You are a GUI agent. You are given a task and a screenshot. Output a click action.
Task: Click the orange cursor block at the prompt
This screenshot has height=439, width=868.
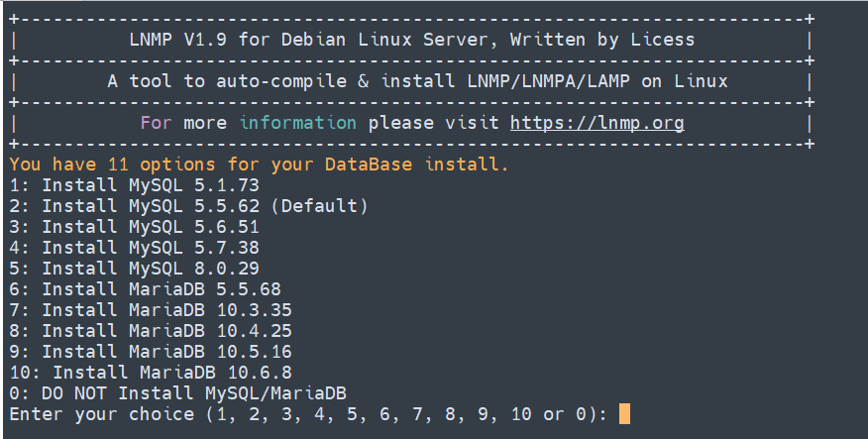pos(624,413)
